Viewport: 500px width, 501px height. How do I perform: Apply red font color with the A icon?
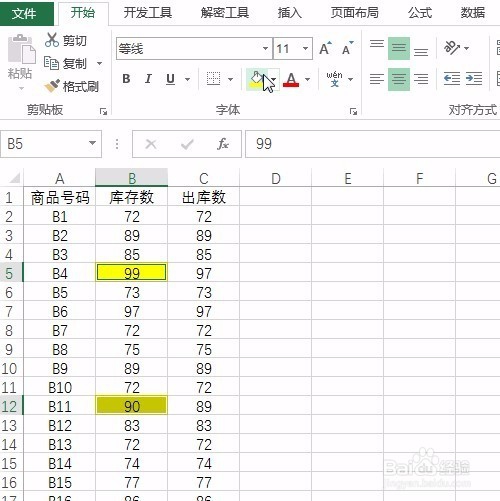pyautogui.click(x=291, y=79)
